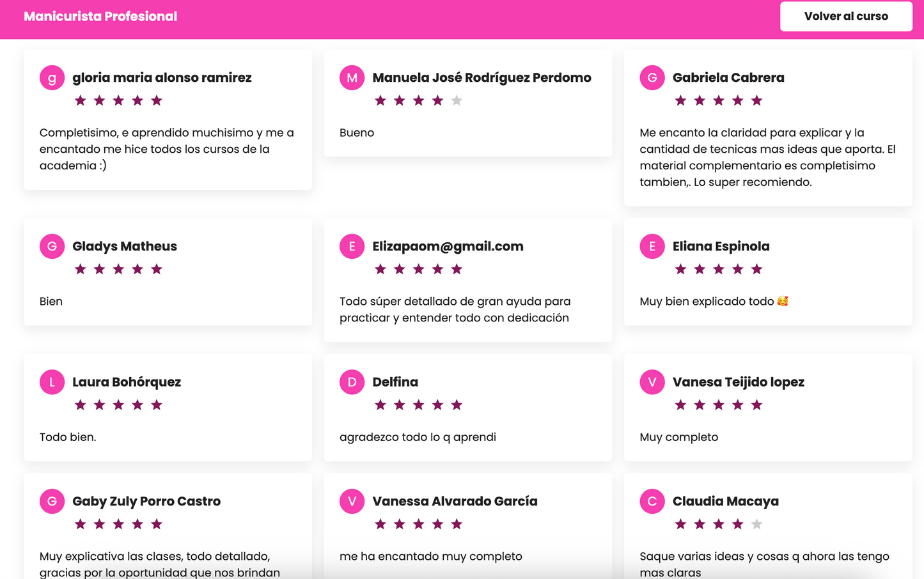Click Gladys Matheus's G avatar icon

click(52, 247)
